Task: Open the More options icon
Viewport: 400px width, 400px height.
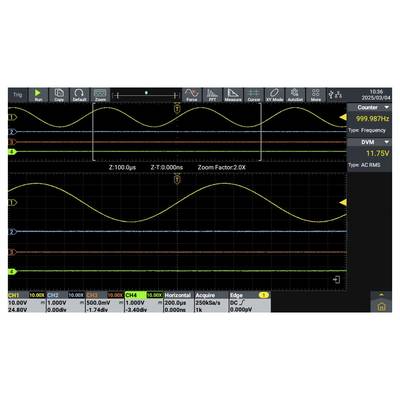Action: 316,95
